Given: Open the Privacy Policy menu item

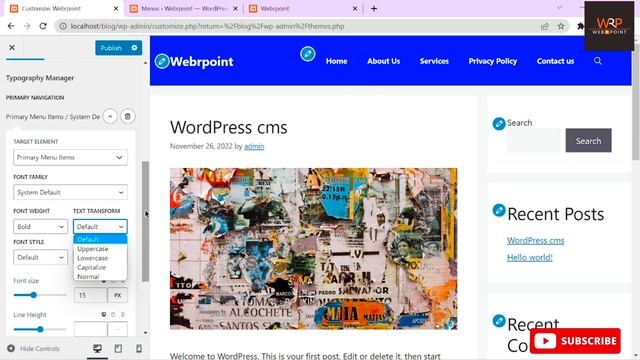Looking at the screenshot, I should [x=493, y=61].
